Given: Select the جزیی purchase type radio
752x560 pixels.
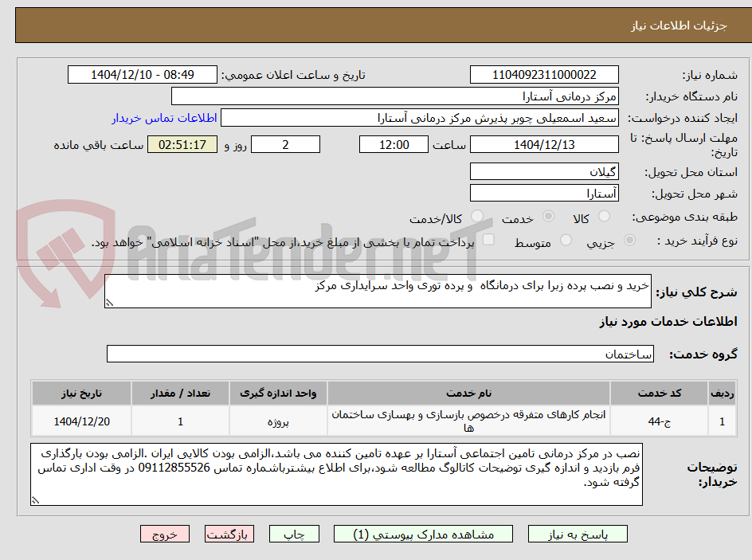Looking at the screenshot, I should 629,240.
